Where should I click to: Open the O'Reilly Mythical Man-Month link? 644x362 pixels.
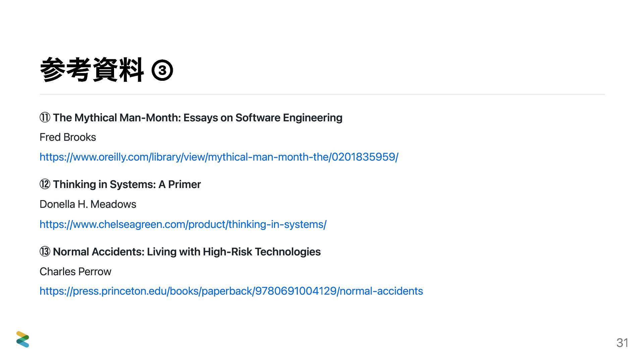click(219, 157)
